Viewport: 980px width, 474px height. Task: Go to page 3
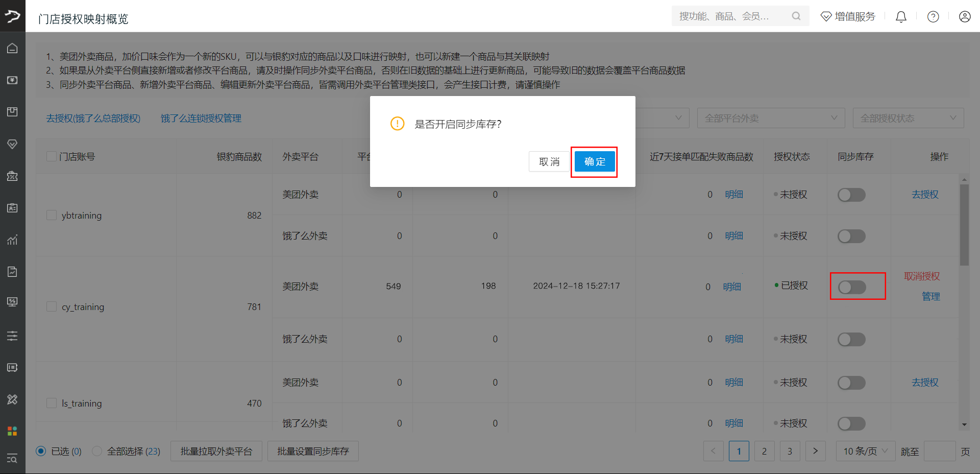coord(790,451)
